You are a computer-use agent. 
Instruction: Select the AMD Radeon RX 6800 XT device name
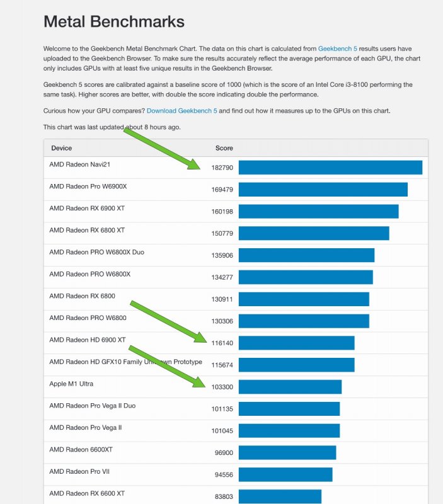[x=87, y=230]
